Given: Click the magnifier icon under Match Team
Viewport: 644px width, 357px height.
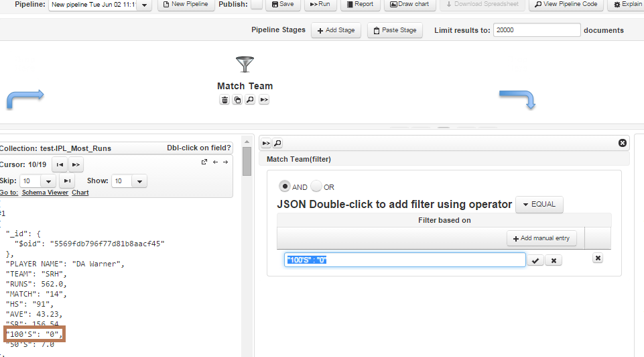Looking at the screenshot, I should 250,100.
